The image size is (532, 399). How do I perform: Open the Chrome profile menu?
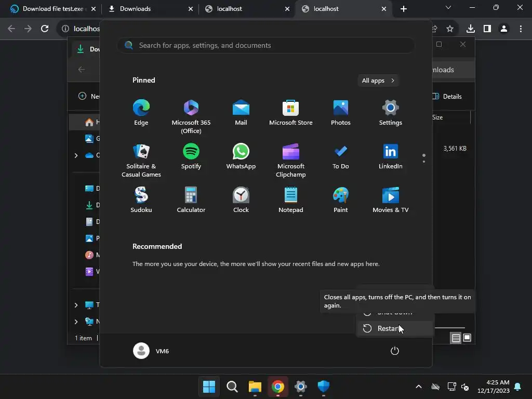tap(504, 29)
